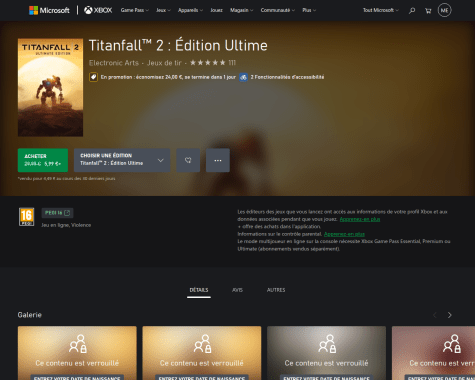475x380 pixels.
Task: Open the Choisir une édition dropdown
Action: tap(122, 160)
